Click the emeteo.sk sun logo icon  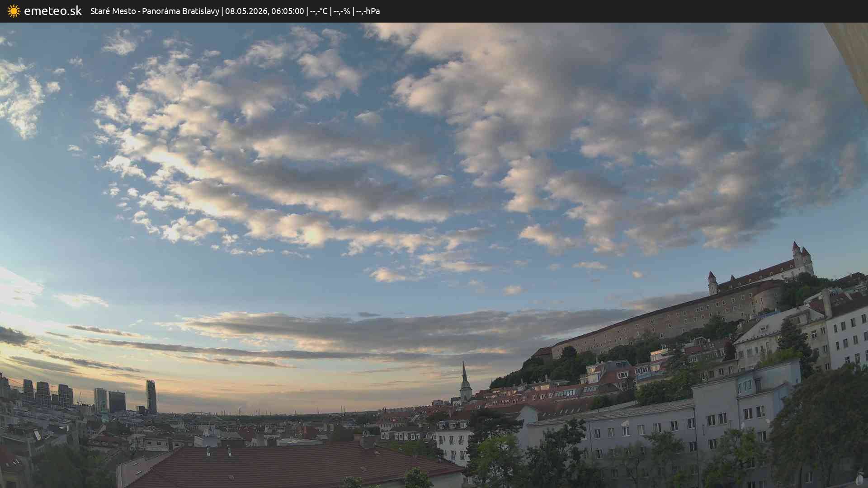tap(14, 11)
